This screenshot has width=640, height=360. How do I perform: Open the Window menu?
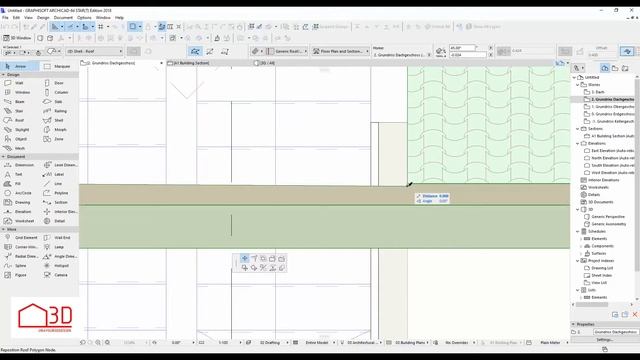point(103,18)
